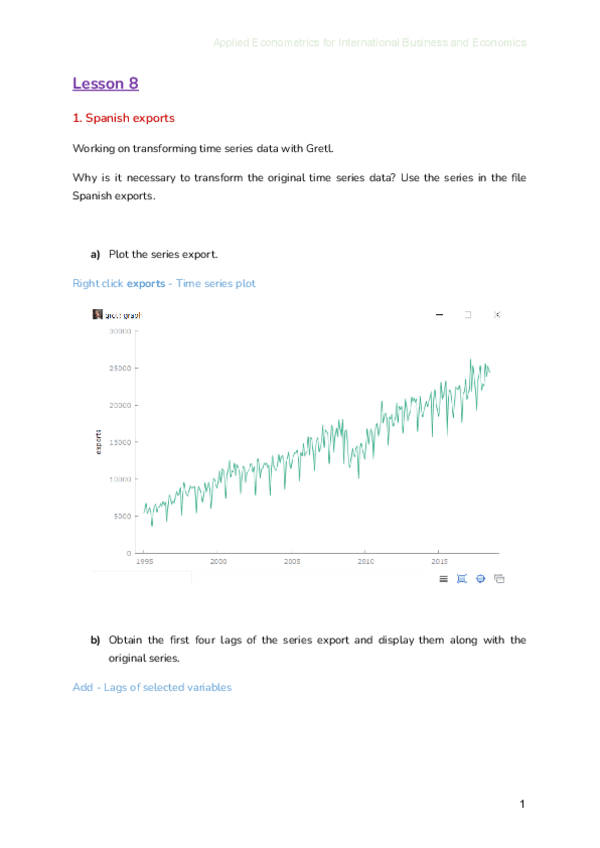Click the '1. Spanish exports' section heading

click(124, 118)
